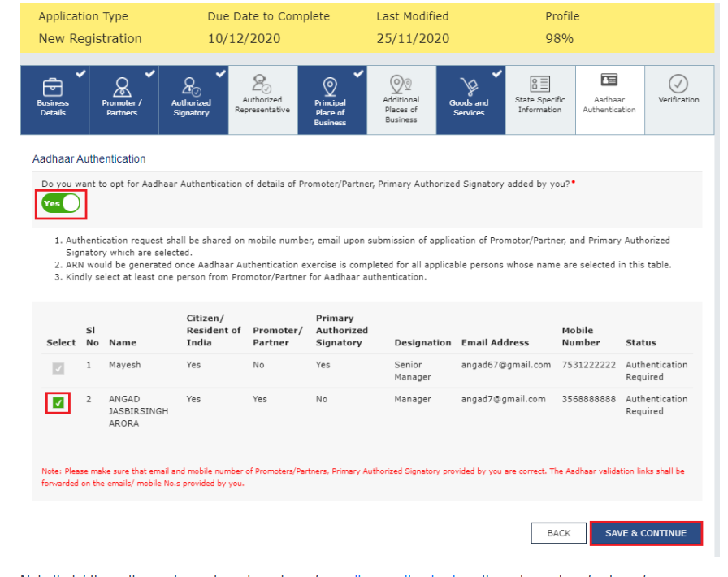The height and width of the screenshot is (577, 728).
Task: Click the New Registration application type value
Action: [x=90, y=38]
